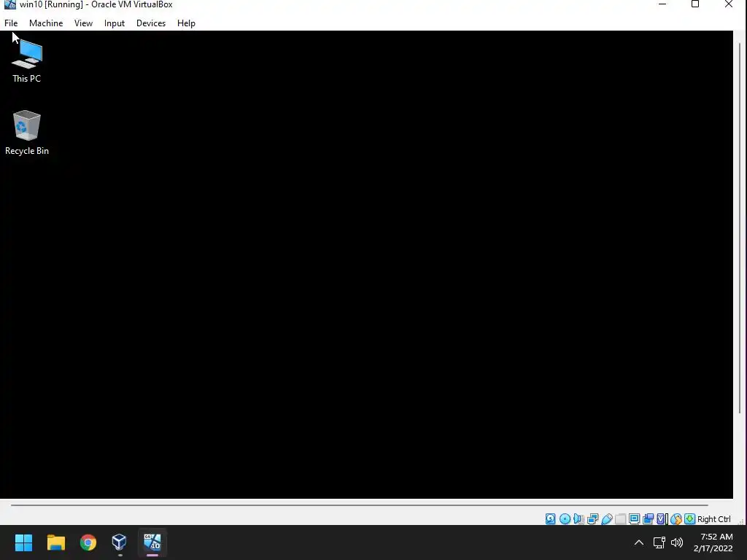This screenshot has height=560, width=747.
Task: Click the USB devices status indicator
Action: (607, 519)
